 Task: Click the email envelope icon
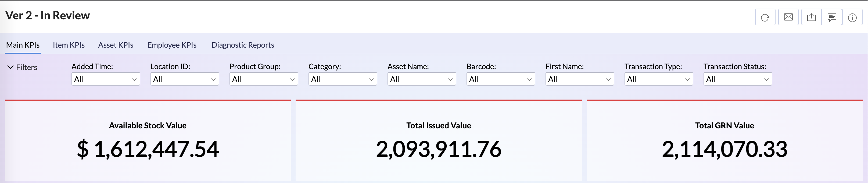[788, 17]
